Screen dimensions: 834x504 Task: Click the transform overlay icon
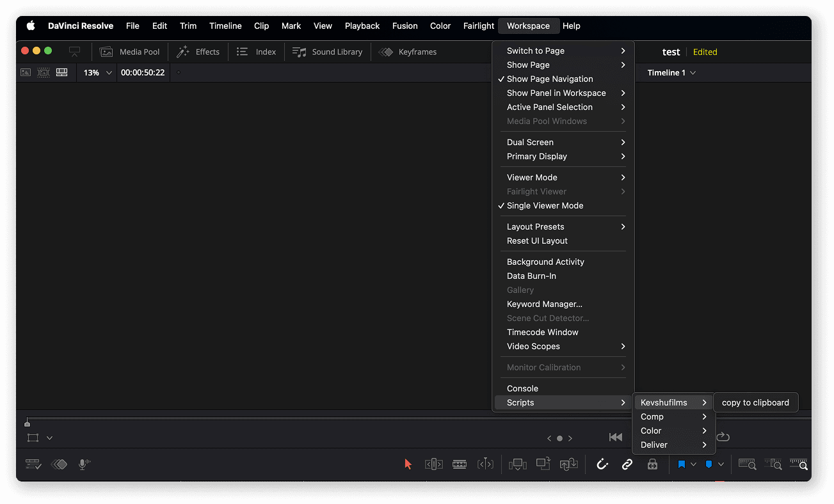(33, 437)
